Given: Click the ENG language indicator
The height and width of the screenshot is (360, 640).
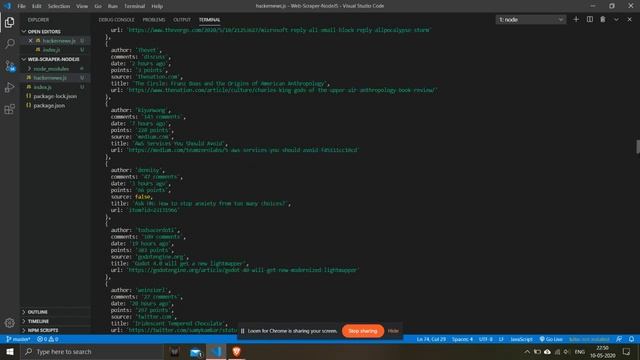Looking at the screenshot, I should (x=580, y=351).
